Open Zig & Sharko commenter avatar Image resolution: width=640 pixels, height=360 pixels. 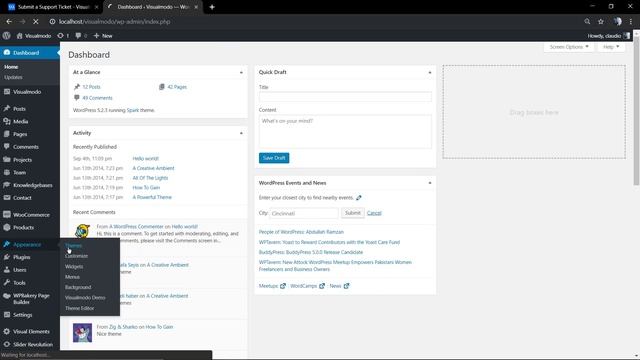click(82, 333)
